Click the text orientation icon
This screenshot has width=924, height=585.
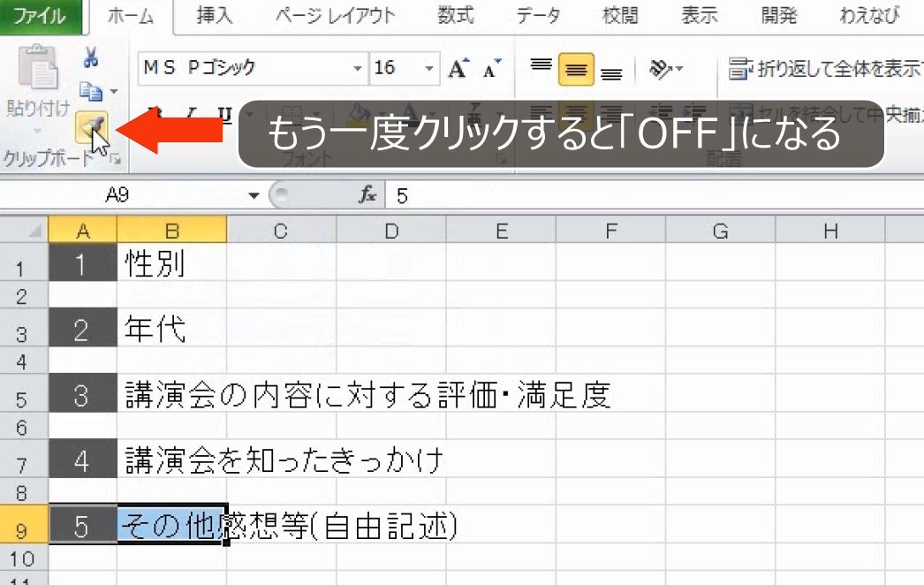(660, 68)
